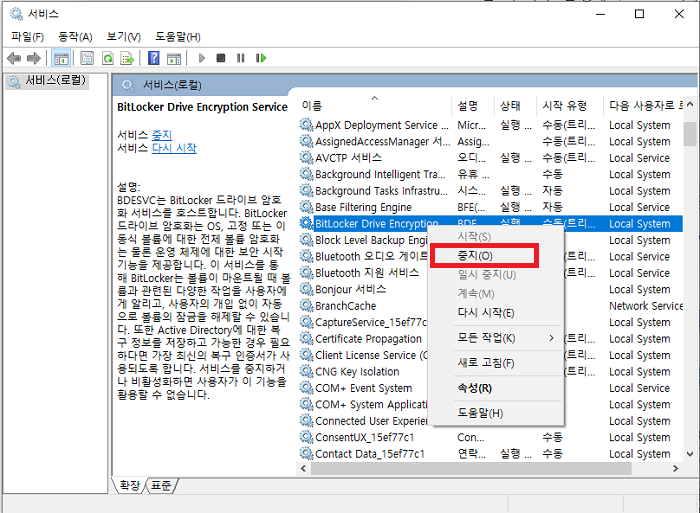
Task: Sort by the 상태 column header
Action: 515,106
